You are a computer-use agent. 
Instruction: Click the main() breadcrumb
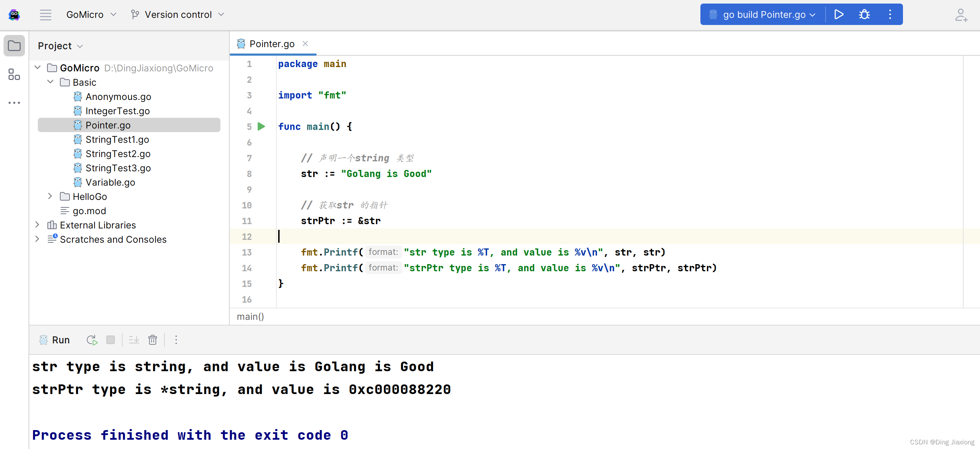[250, 317]
